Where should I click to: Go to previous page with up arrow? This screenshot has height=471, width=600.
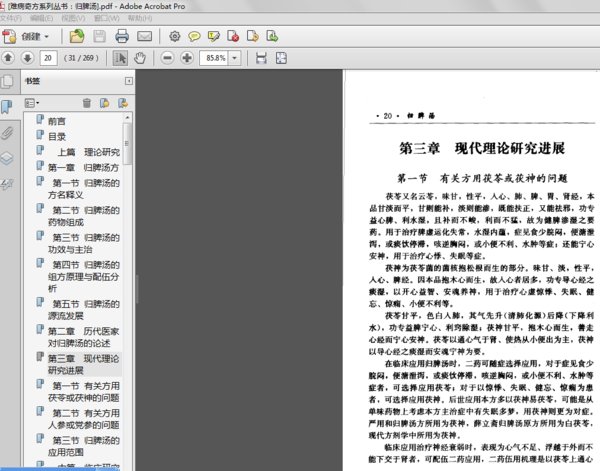[x=8, y=58]
